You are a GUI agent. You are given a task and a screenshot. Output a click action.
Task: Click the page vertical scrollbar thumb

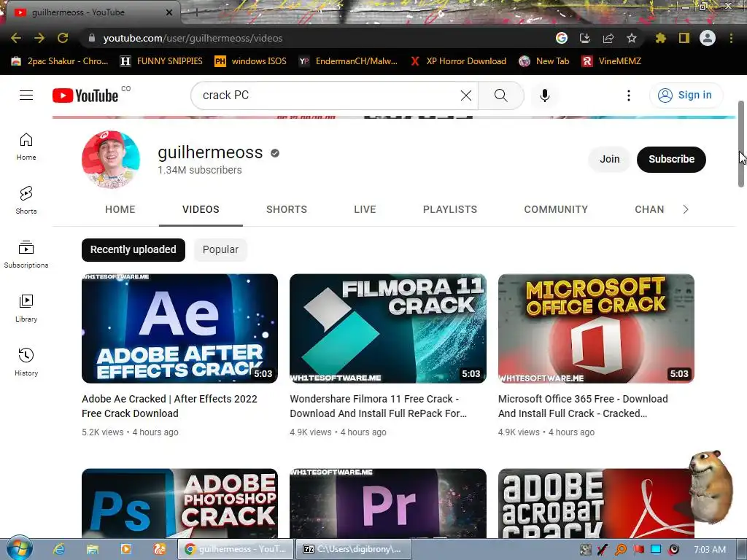tap(741, 144)
